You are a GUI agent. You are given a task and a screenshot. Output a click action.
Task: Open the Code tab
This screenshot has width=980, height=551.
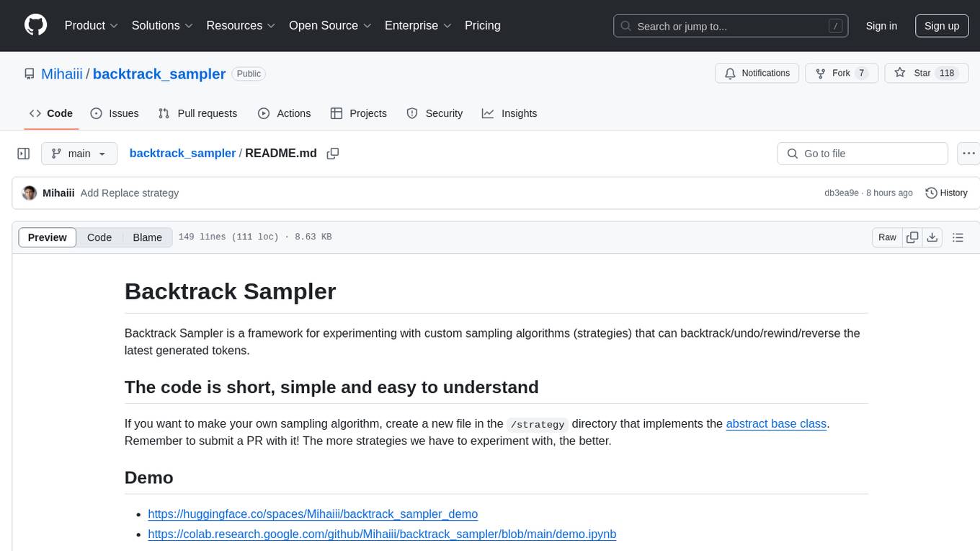coord(50,113)
